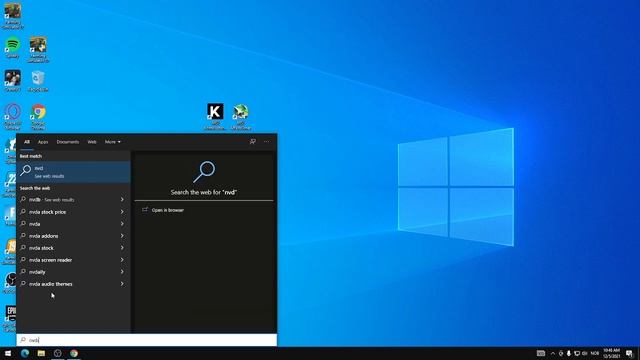Click the Windows Start button

point(8,353)
